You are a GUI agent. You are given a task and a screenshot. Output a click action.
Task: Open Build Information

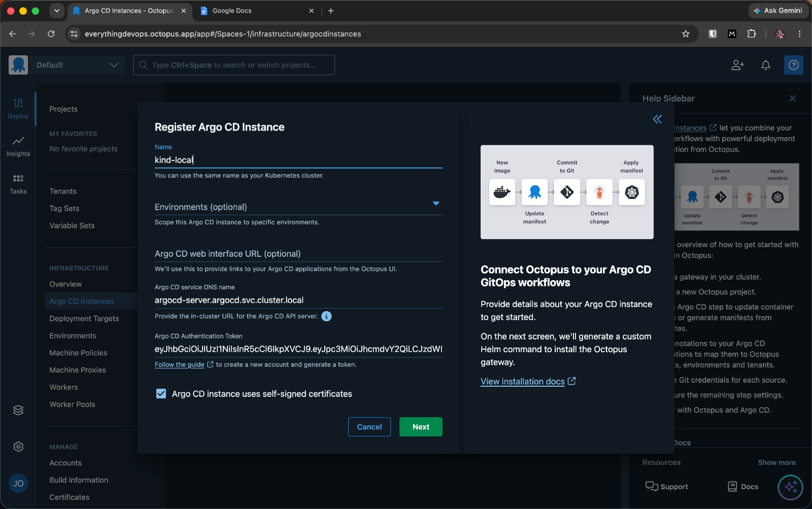coord(79,480)
